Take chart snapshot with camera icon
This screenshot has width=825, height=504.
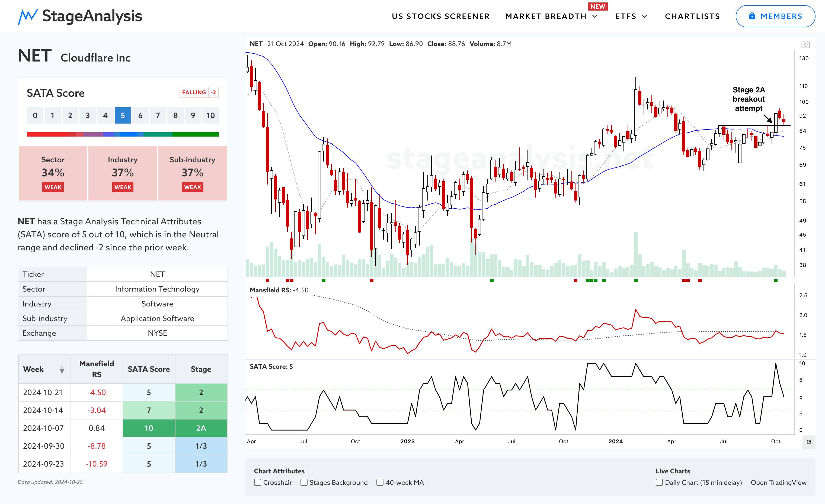tap(805, 44)
